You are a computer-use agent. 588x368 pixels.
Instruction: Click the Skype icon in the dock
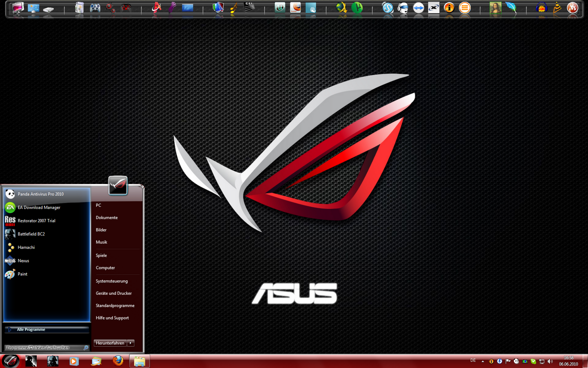point(388,7)
